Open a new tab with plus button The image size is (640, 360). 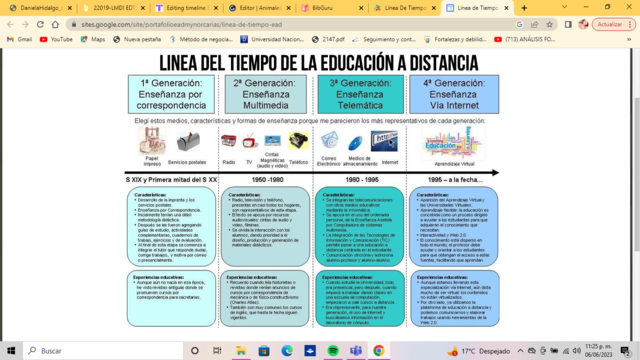(x=524, y=8)
